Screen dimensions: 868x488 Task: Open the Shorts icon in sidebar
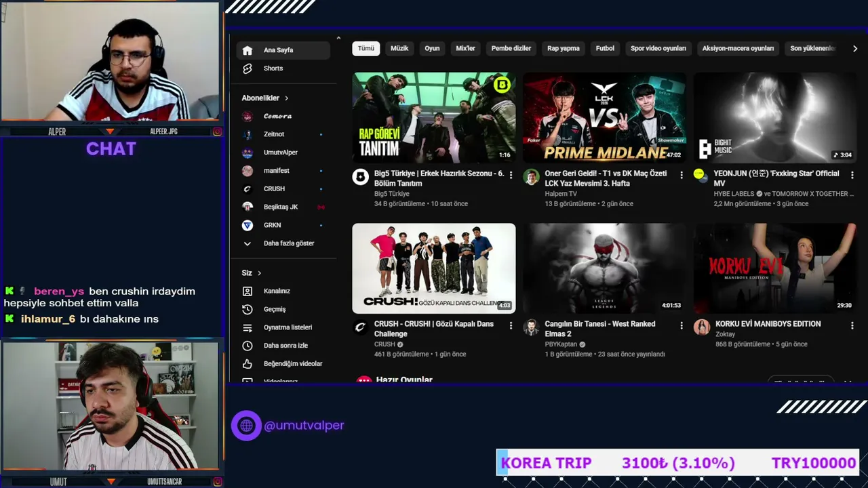coord(248,68)
